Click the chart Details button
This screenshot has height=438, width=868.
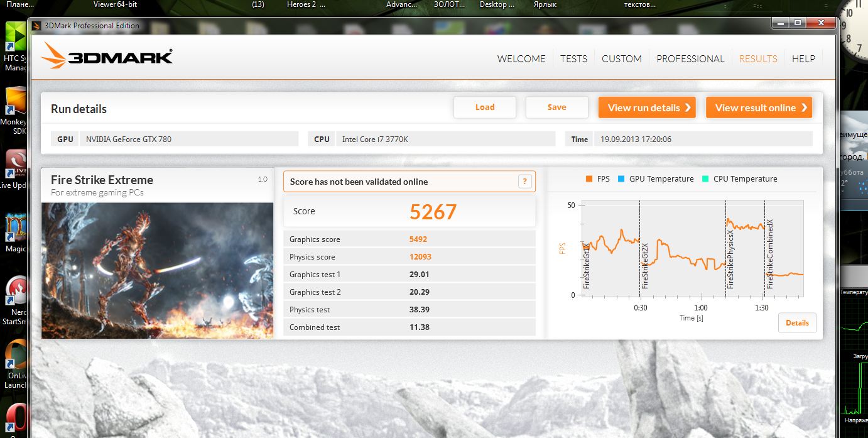click(797, 323)
